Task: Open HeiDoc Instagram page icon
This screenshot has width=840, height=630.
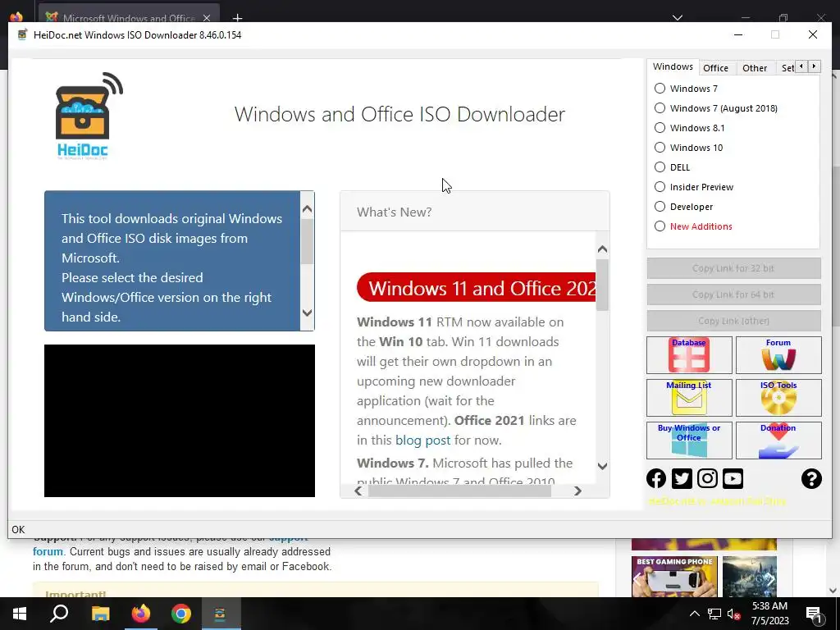Action: (707, 478)
